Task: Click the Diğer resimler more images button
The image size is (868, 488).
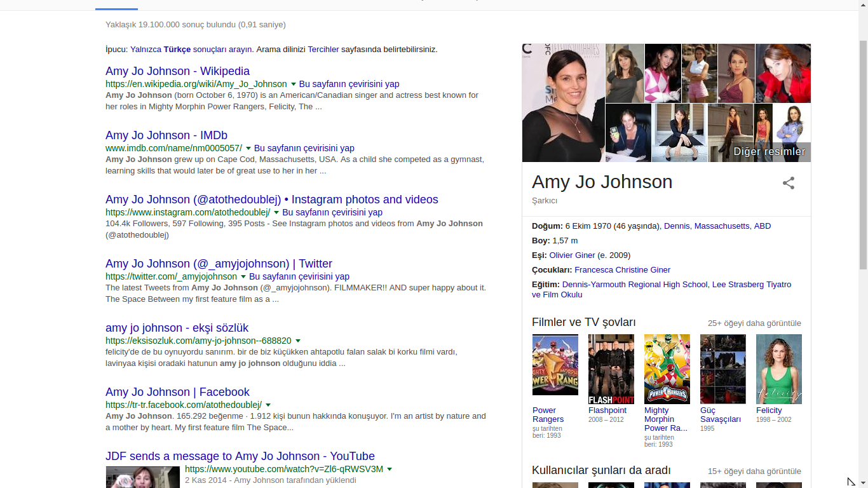Action: coord(770,152)
